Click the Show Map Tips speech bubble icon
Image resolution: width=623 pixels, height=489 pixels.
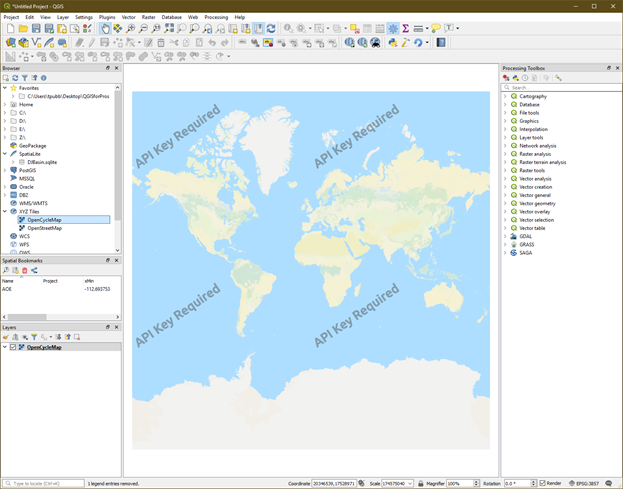pos(436,28)
